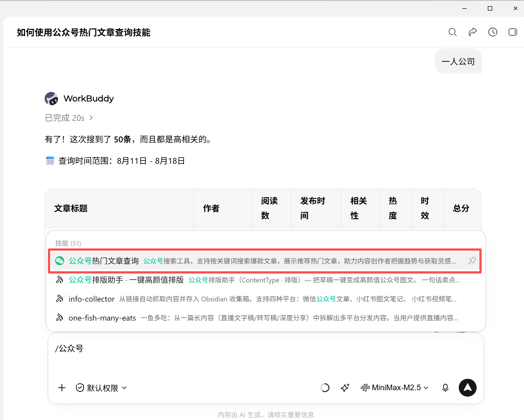
Task: Maximize the application window
Action: (490, 8)
